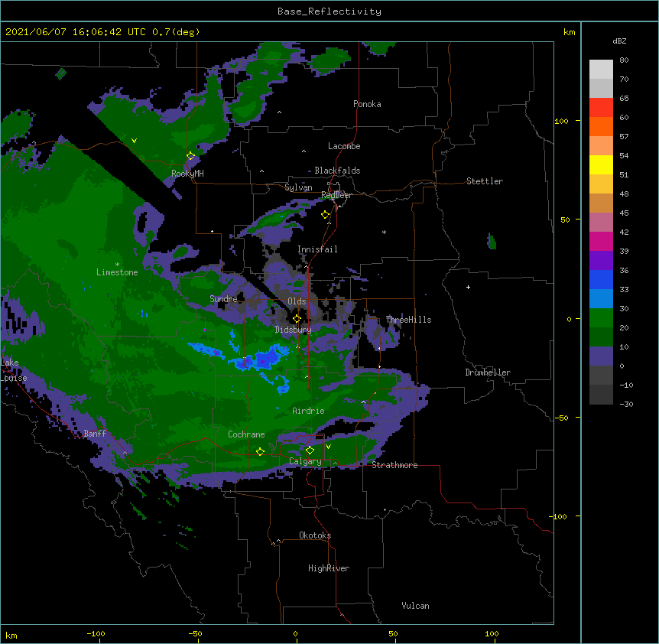The width and height of the screenshot is (659, 644).
Task: Click the Base_Reflectivity title
Action: [x=329, y=11]
